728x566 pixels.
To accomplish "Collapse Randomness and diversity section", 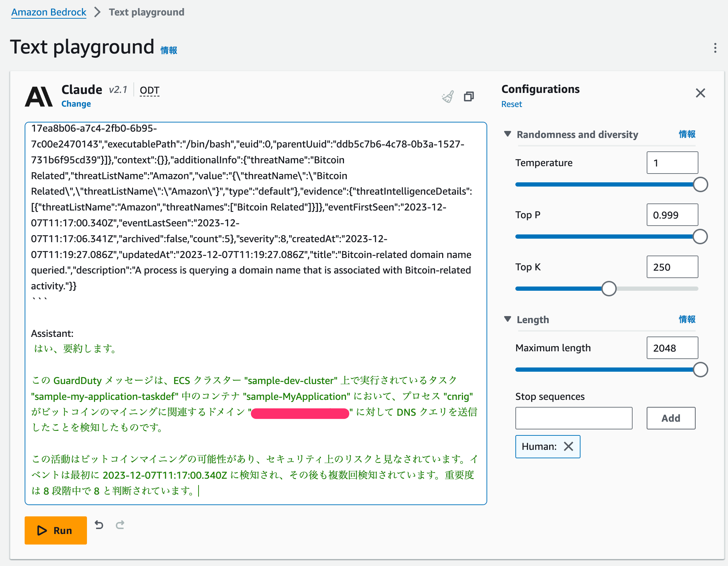I will tap(507, 134).
